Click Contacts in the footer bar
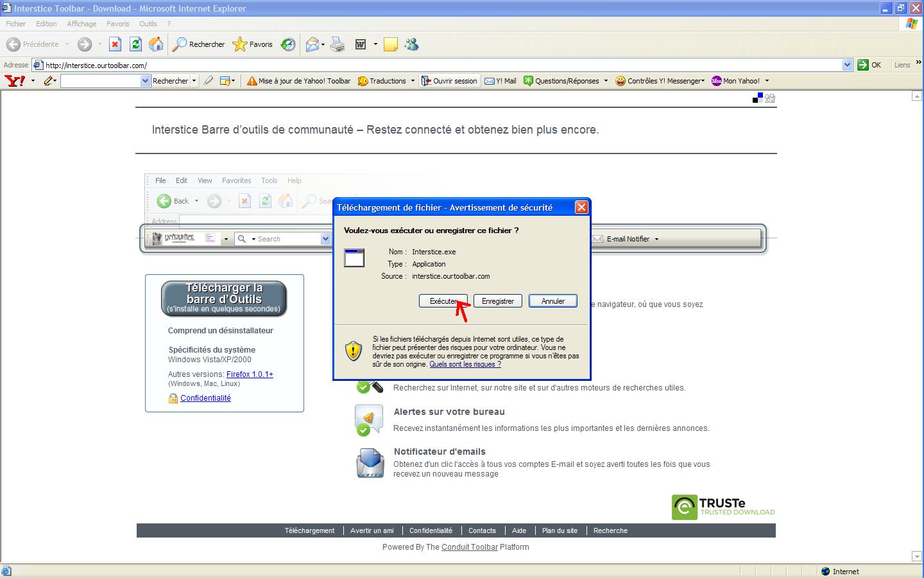Viewport: 924px width, 578px height. [482, 530]
